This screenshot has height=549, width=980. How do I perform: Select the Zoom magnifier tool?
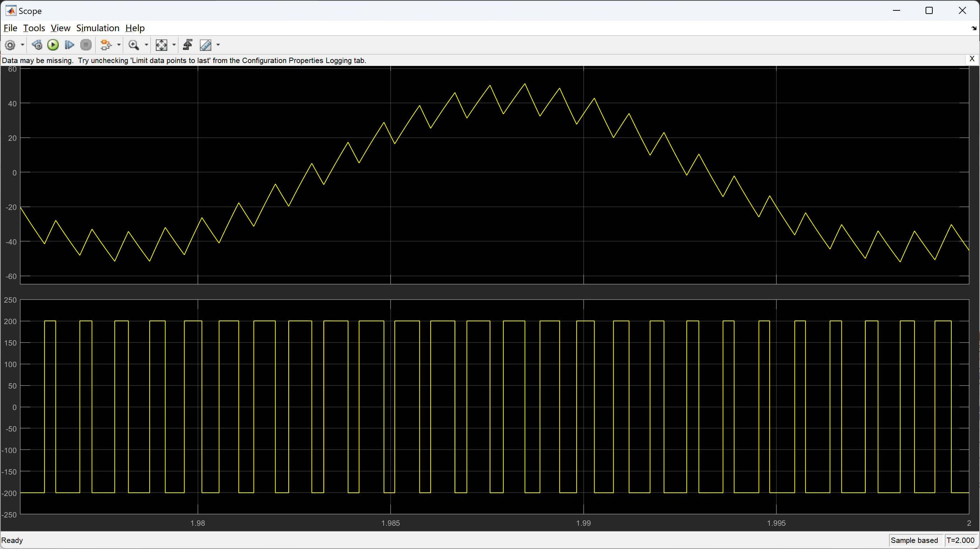[133, 45]
